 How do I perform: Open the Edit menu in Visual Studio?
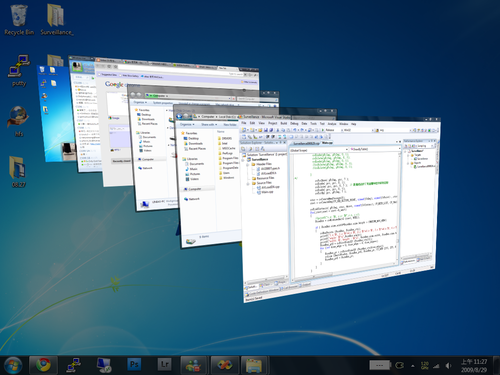(252, 123)
